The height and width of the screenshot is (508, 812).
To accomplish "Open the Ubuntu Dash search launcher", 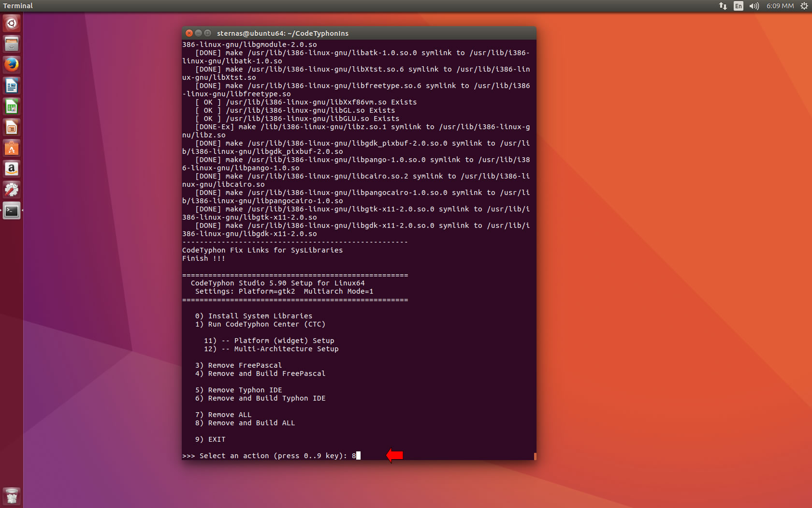I will click(12, 23).
